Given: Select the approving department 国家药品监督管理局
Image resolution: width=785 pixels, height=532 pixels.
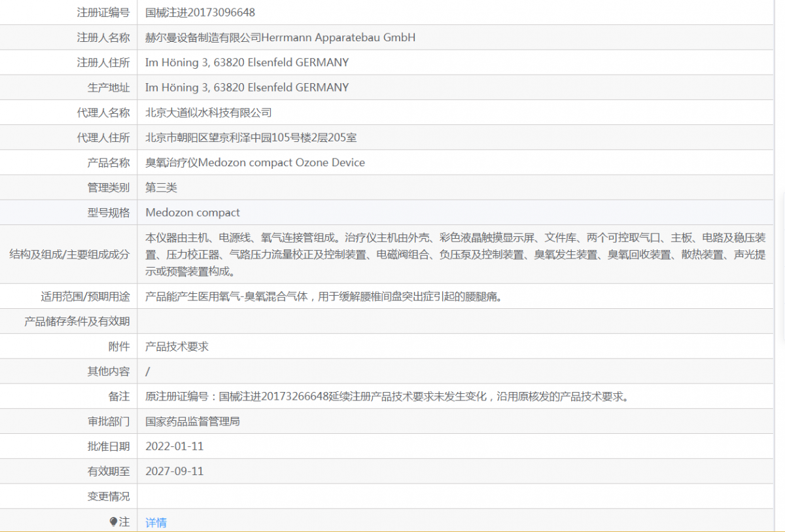Looking at the screenshot, I should [x=192, y=421].
